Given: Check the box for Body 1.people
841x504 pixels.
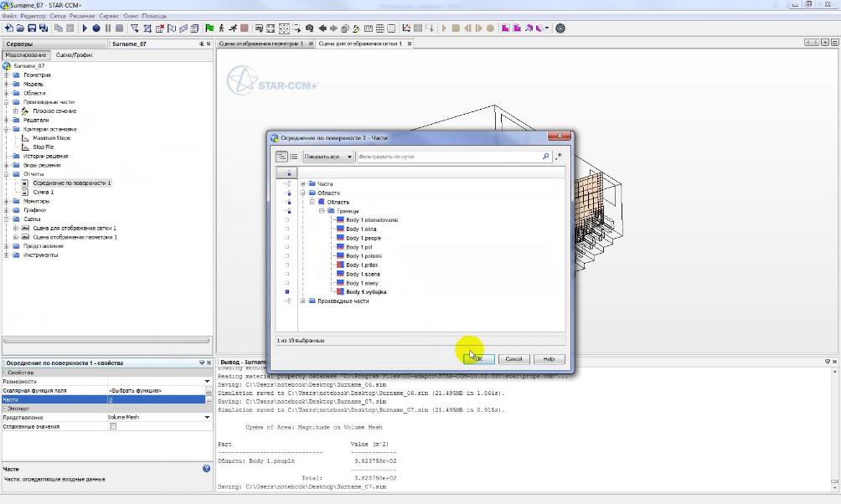Looking at the screenshot, I should click(287, 239).
